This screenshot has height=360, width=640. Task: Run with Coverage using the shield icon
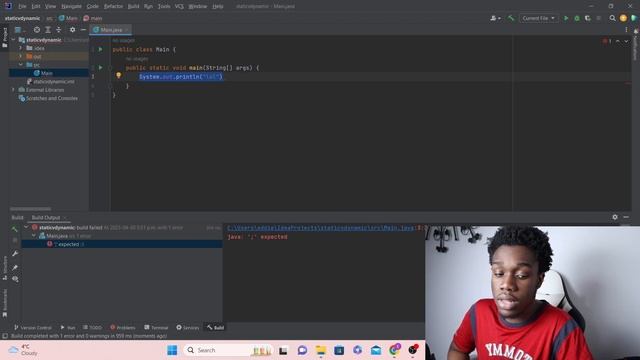(588, 18)
